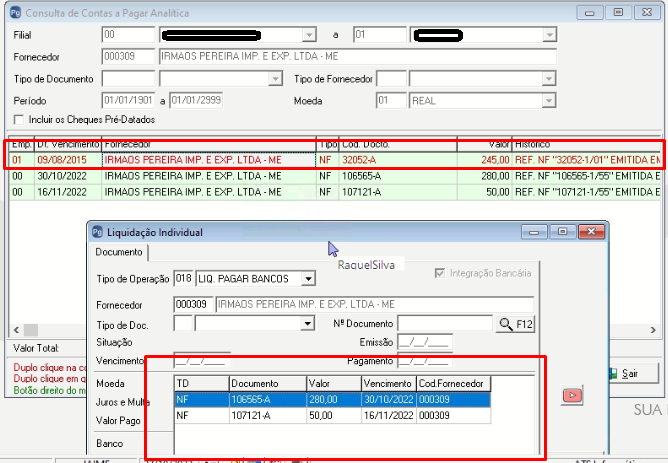Click the Fornecedor code field 000309 in main window
This screenshot has width=668, height=463.
pyautogui.click(x=128, y=57)
